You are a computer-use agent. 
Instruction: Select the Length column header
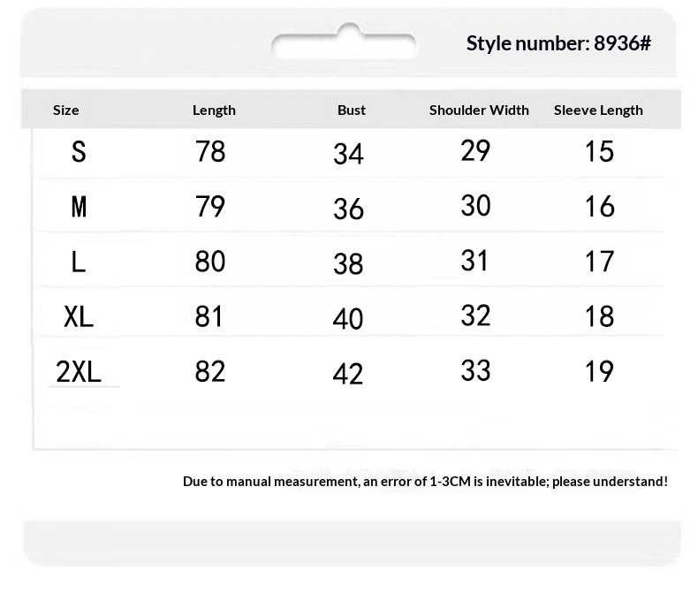pos(214,110)
